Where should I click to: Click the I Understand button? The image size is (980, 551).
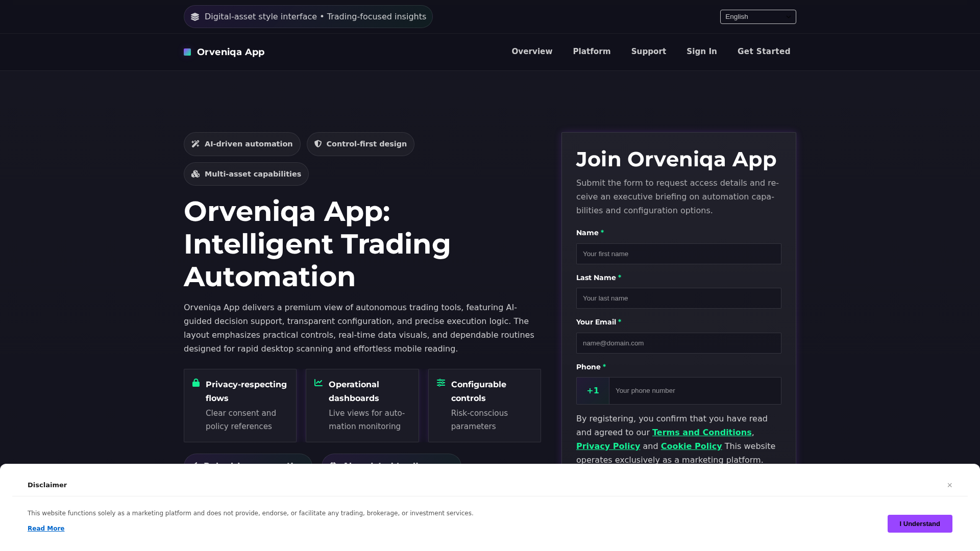pyautogui.click(x=920, y=523)
